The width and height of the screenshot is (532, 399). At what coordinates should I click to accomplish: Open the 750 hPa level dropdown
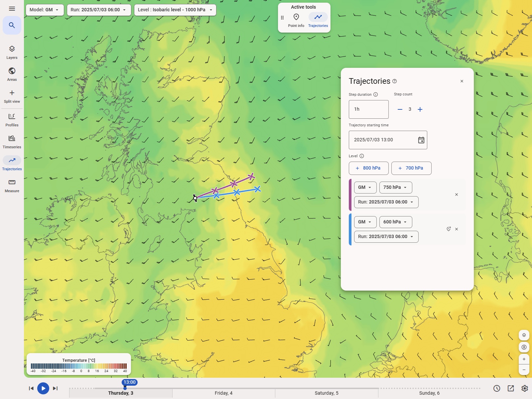pyautogui.click(x=396, y=188)
